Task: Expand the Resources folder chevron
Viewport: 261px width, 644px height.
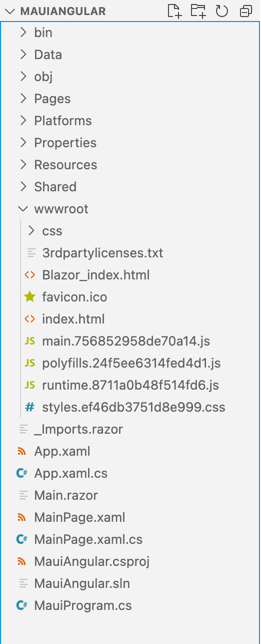Action: tap(23, 165)
